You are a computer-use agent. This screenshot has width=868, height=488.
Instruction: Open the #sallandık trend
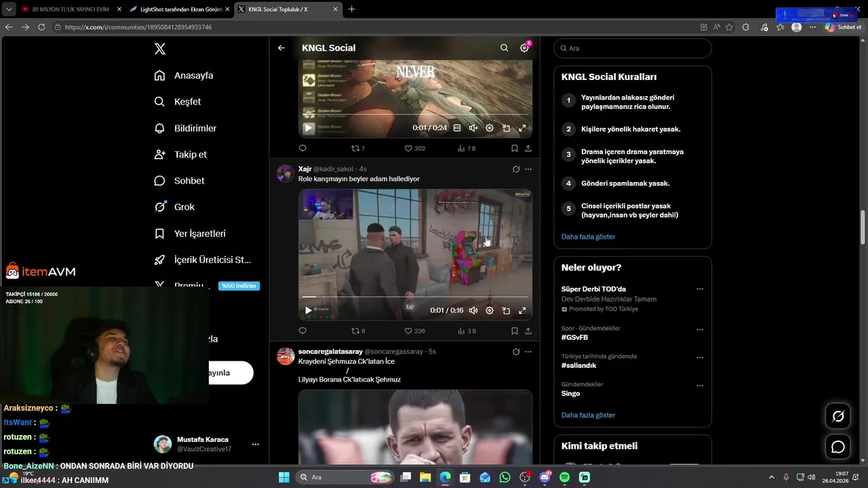click(x=578, y=365)
